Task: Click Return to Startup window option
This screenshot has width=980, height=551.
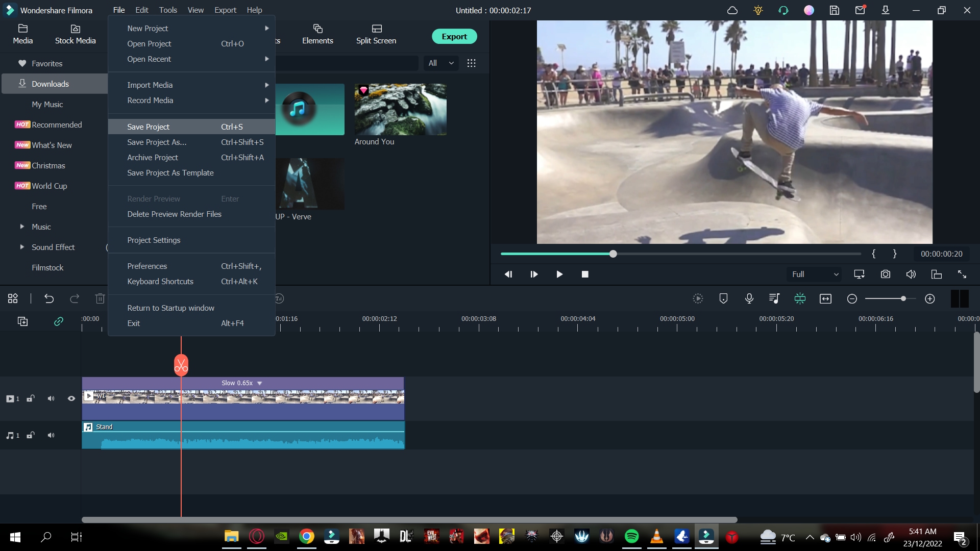Action: point(171,308)
